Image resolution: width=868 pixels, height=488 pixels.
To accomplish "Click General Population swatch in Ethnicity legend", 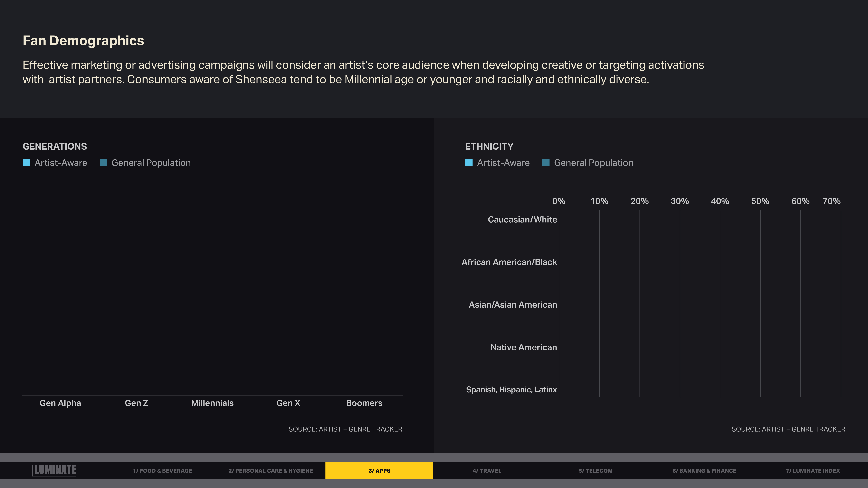I will point(546,163).
